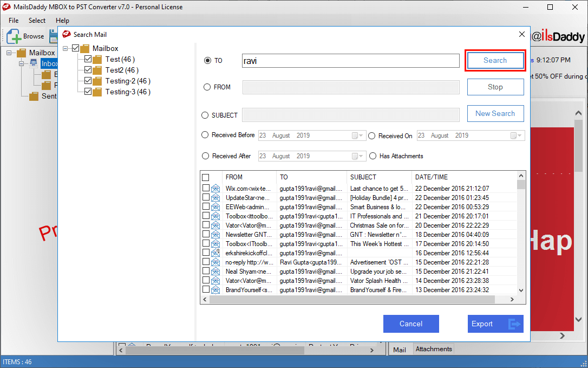The height and width of the screenshot is (368, 588).
Task: Open the Received On date dropdown
Action: tap(517, 135)
